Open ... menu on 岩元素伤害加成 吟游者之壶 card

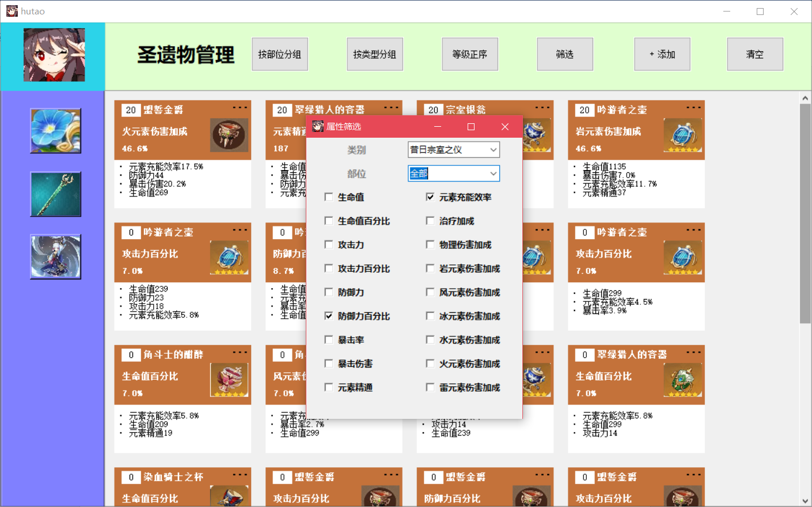click(x=694, y=108)
